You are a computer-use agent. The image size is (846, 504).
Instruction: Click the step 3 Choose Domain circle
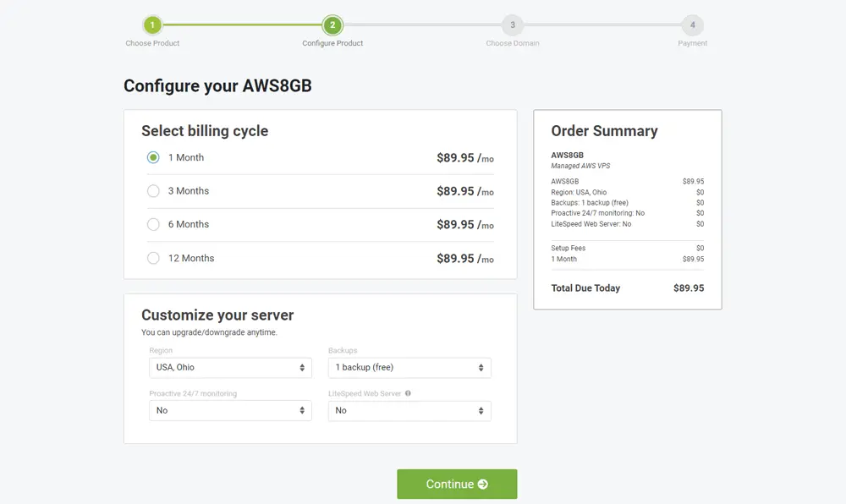[513, 26]
